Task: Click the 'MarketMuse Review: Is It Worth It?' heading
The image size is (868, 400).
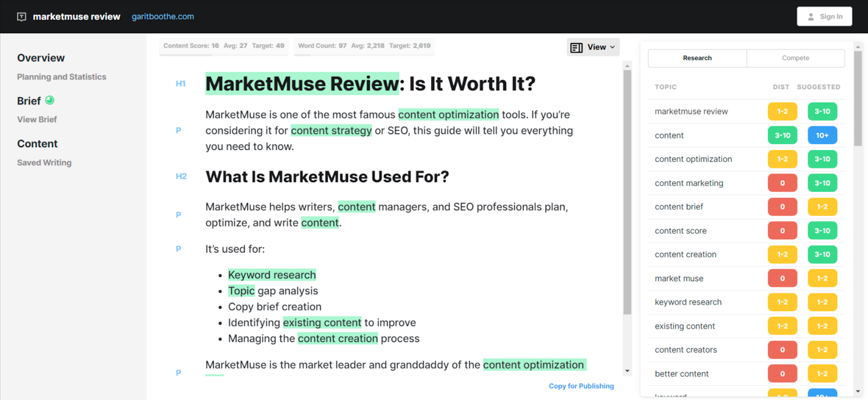Action: 371,84
